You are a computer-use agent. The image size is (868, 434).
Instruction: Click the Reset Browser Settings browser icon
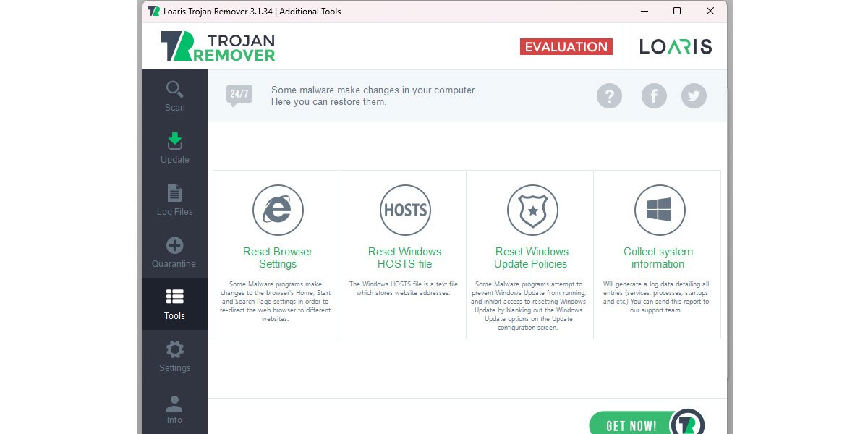click(x=278, y=210)
